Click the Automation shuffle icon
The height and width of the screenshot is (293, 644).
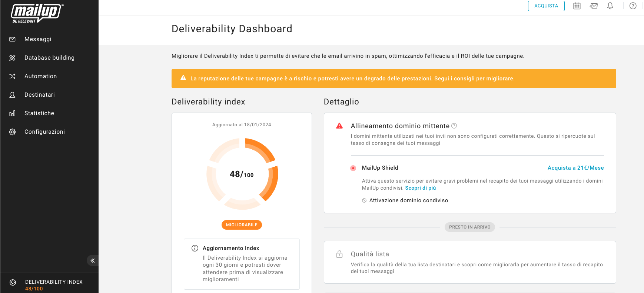pos(12,76)
